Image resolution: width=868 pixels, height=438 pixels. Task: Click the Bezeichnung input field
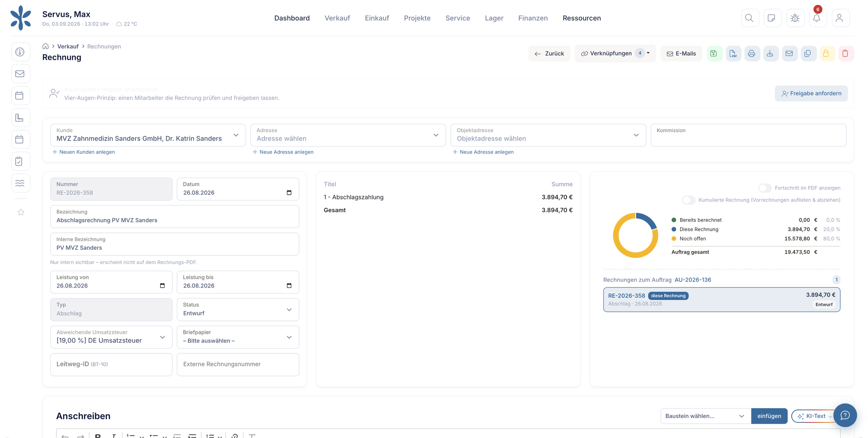point(174,216)
